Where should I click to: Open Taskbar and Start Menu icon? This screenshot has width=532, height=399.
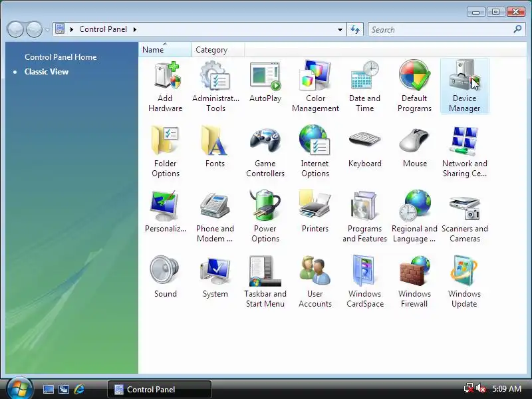(265, 282)
